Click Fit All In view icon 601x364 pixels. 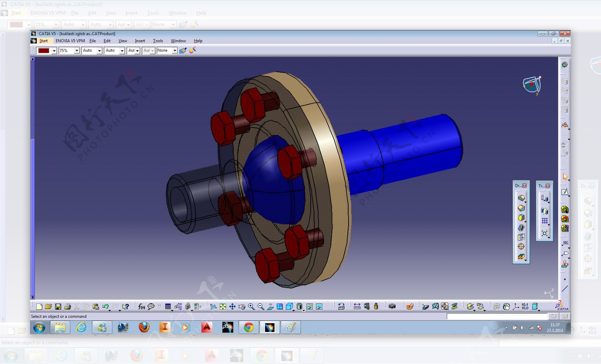(x=223, y=307)
